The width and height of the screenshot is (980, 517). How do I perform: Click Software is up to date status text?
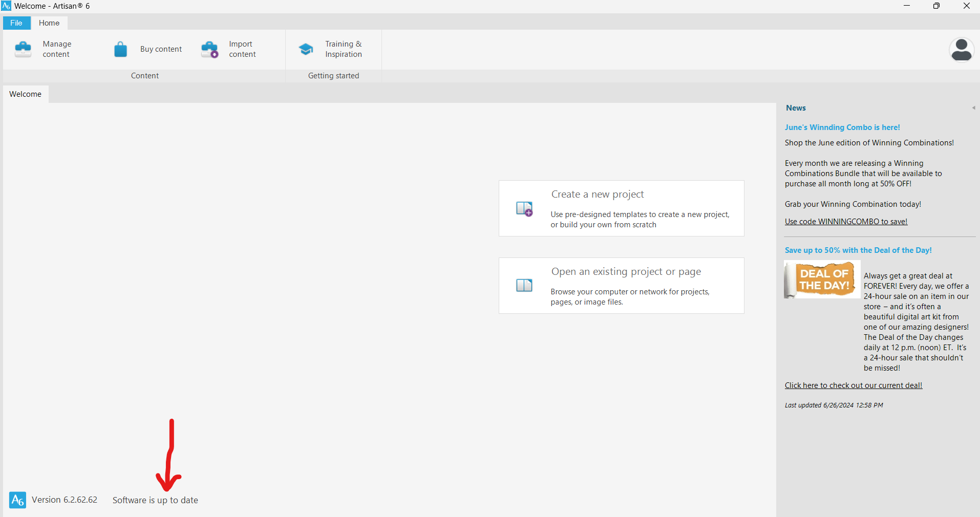pyautogui.click(x=155, y=500)
